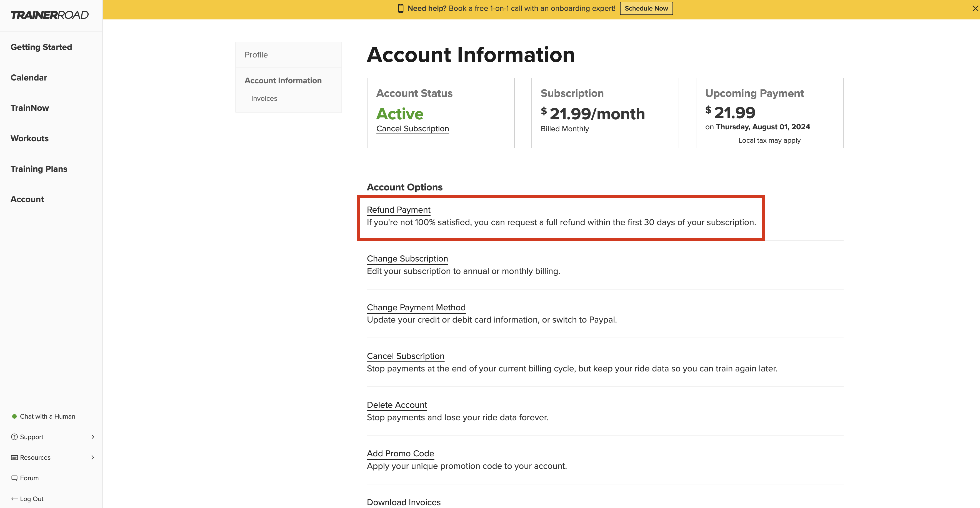Viewport: 980px width, 508px height.
Task: Click the Local tax may apply note
Action: (x=769, y=140)
